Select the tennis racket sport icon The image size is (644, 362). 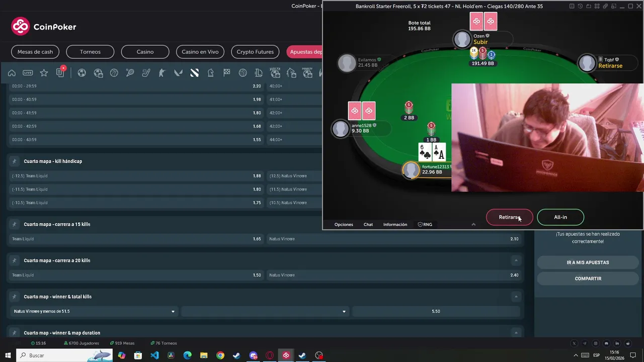point(130,73)
